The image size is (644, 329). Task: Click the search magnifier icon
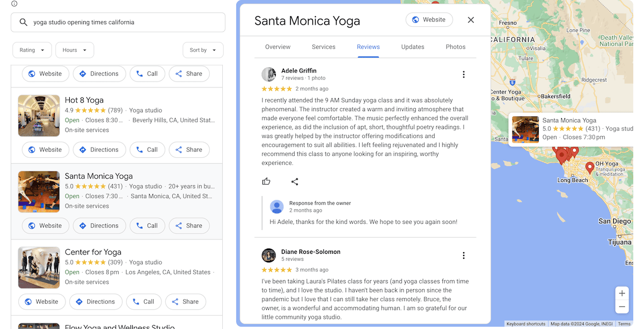tap(23, 23)
